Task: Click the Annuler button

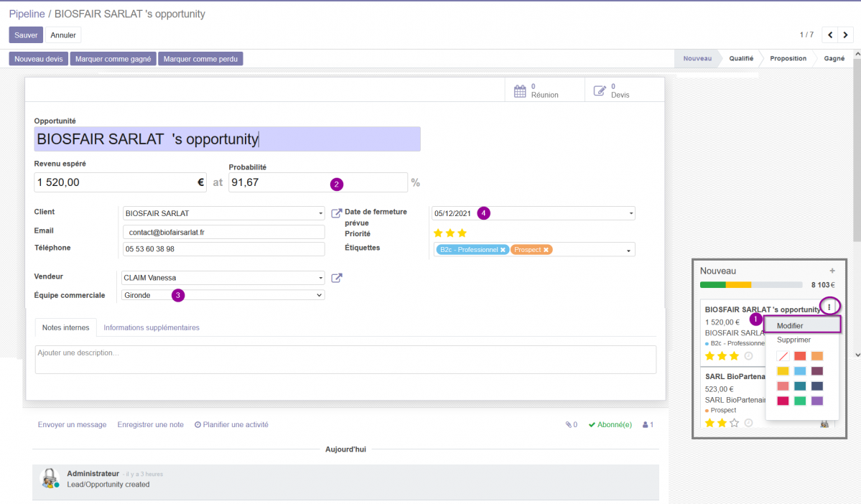Action: coord(63,35)
